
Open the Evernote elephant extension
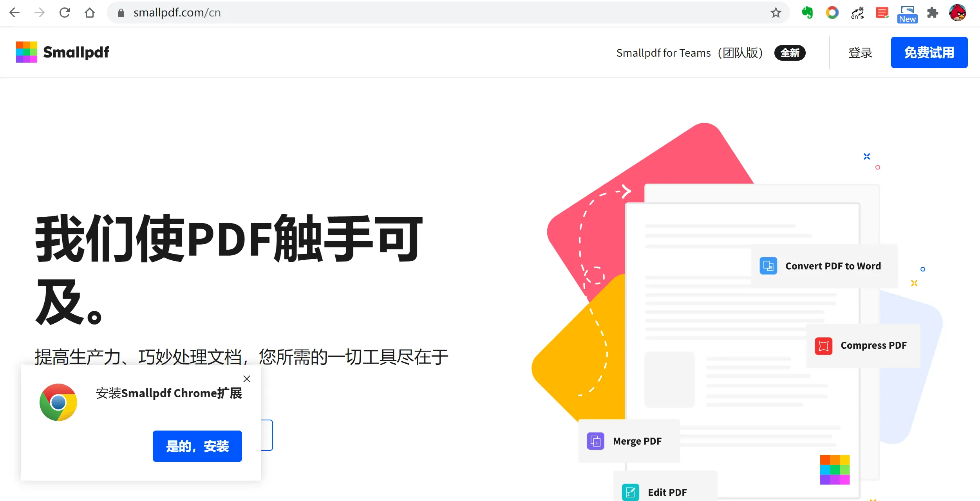[807, 13]
